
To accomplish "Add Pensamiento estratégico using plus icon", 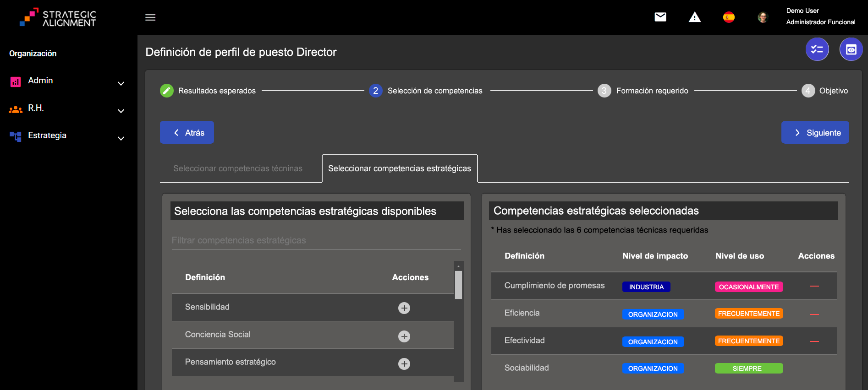I will tap(404, 364).
